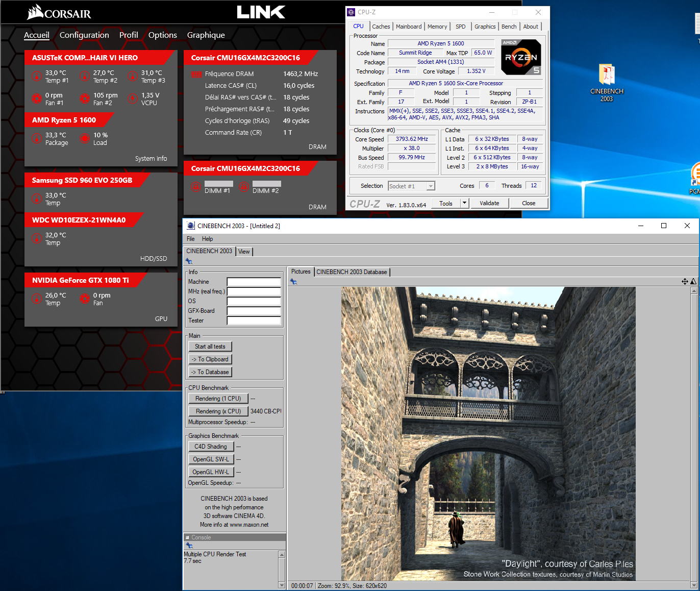The height and width of the screenshot is (591, 700).
Task: Run the OpenGL SW-L test
Action: tap(211, 459)
